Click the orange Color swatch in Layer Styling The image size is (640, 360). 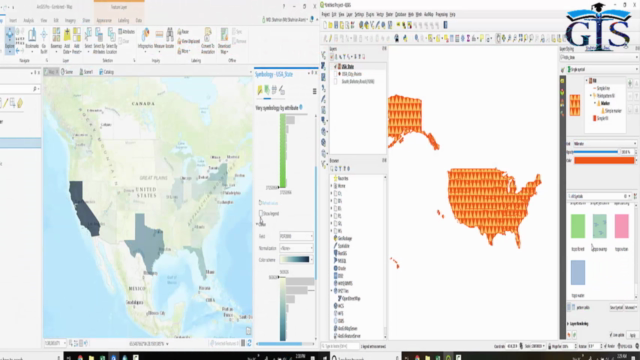click(x=604, y=160)
